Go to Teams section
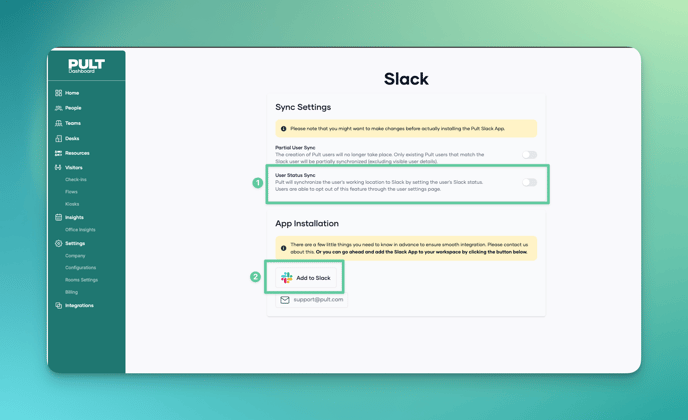The height and width of the screenshot is (420, 688). tap(73, 123)
